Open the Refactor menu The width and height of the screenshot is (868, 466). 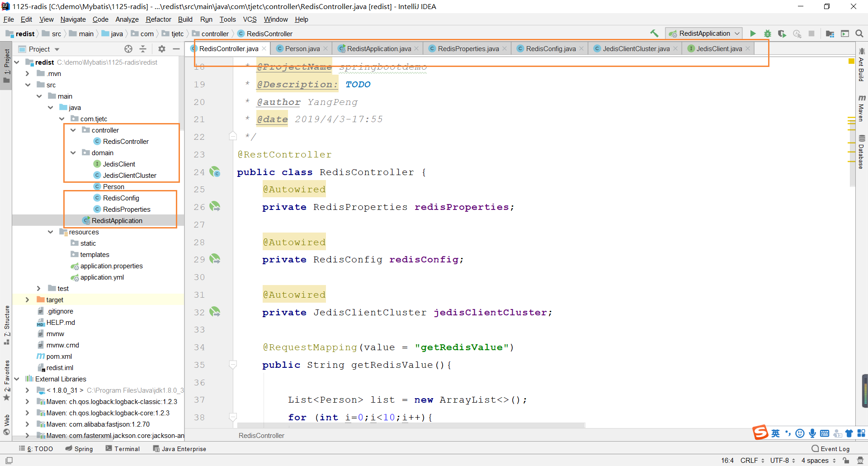tap(158, 19)
